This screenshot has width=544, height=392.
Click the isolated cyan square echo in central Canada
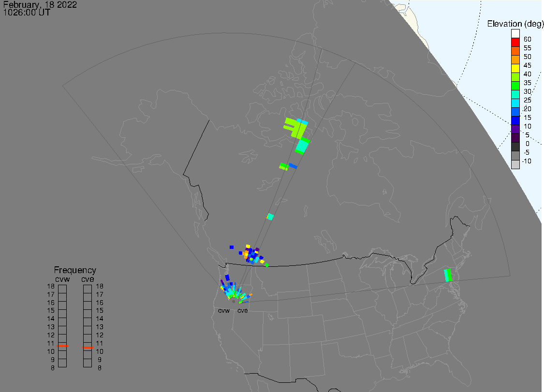270,217
